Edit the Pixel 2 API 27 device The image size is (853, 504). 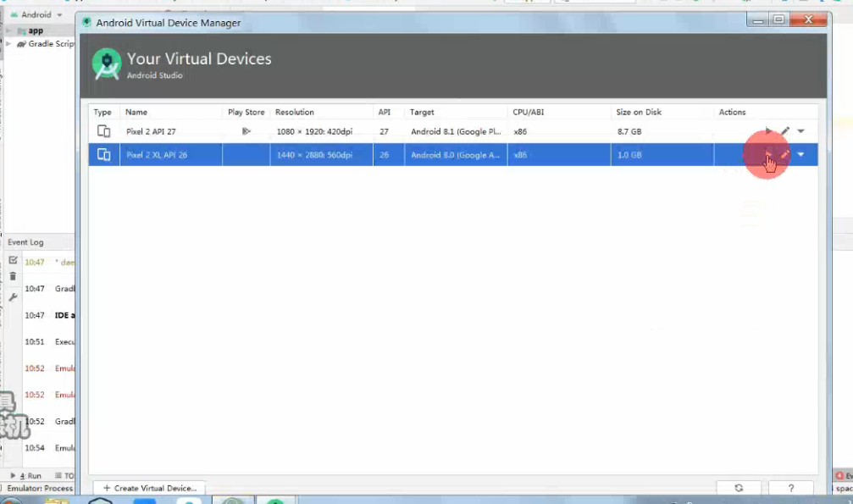[x=785, y=131]
